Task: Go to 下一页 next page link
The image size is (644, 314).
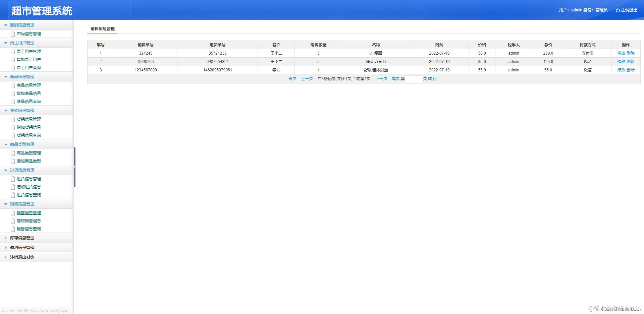Action: pos(381,79)
